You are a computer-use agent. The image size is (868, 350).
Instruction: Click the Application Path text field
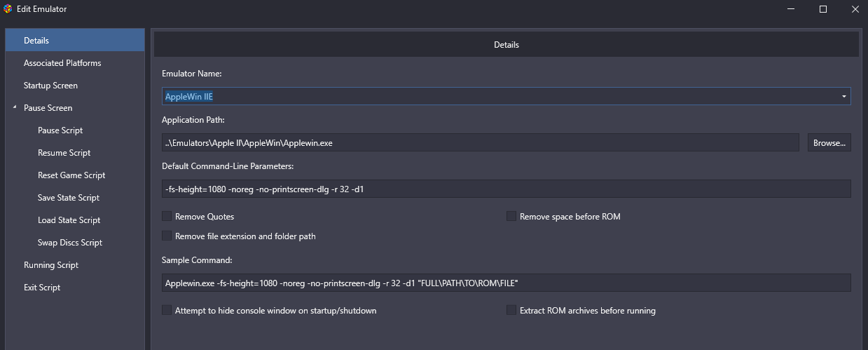tap(481, 142)
